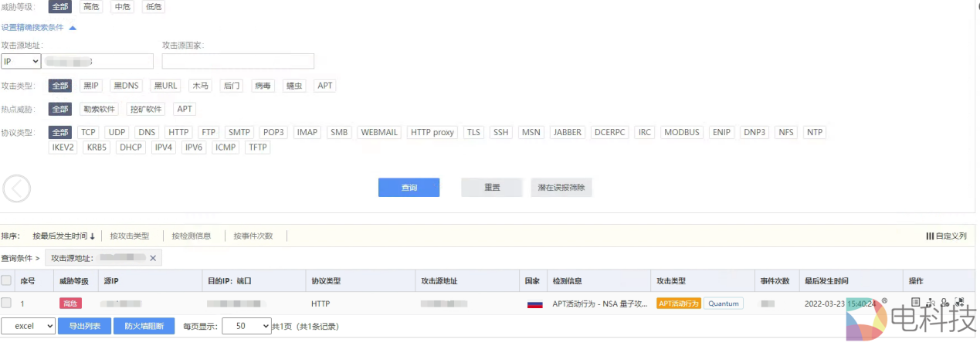Select APT in the 热点威胁 row

click(185, 109)
